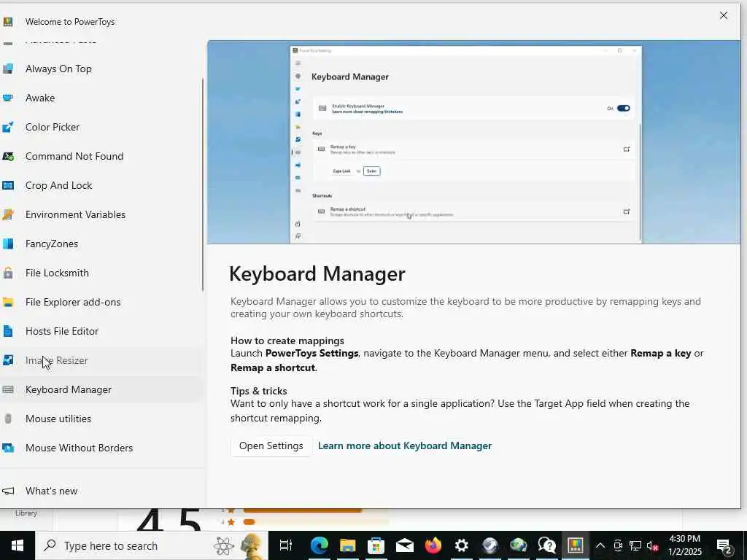747x560 pixels.
Task: Click the Keyboard Manager preview screenshot
Action: (473, 142)
